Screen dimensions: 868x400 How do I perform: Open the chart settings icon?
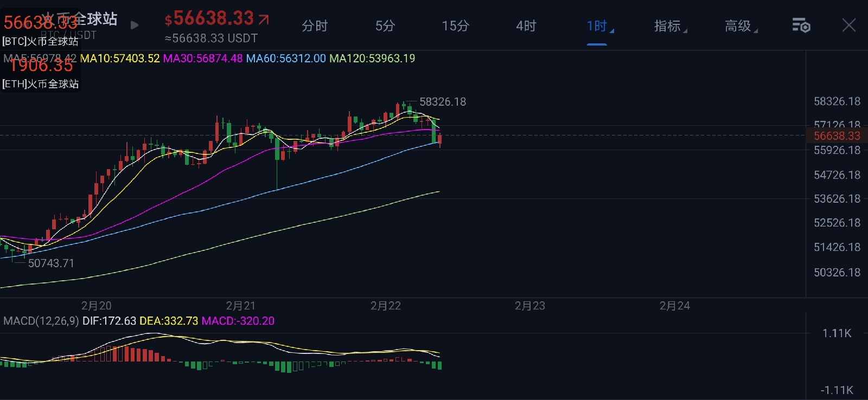click(801, 25)
